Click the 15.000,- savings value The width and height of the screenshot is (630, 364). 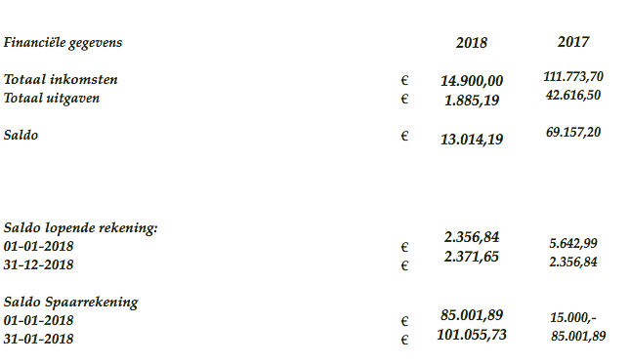pos(573,318)
